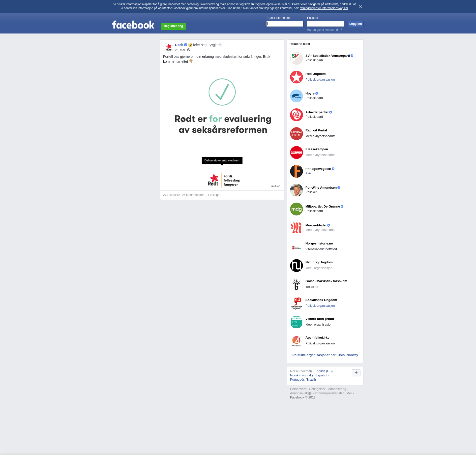Open Miljøpartiet De Grønne page name
This screenshot has height=455, width=476.
pos(323,207)
